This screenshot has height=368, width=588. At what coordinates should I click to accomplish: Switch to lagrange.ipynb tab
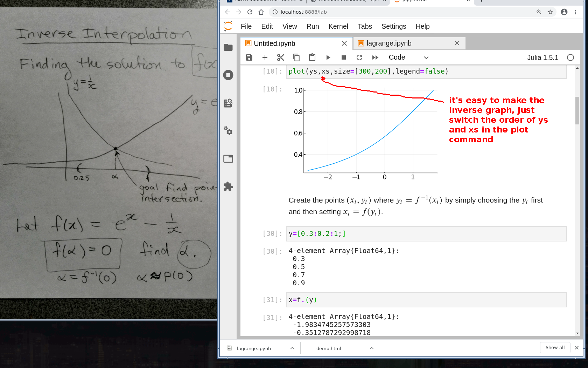[389, 43]
